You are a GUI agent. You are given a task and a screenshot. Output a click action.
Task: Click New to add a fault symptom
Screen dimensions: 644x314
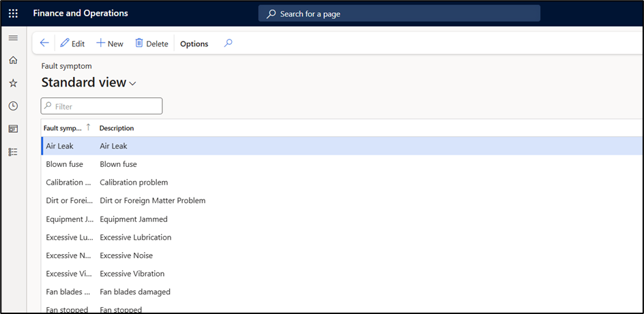110,44
